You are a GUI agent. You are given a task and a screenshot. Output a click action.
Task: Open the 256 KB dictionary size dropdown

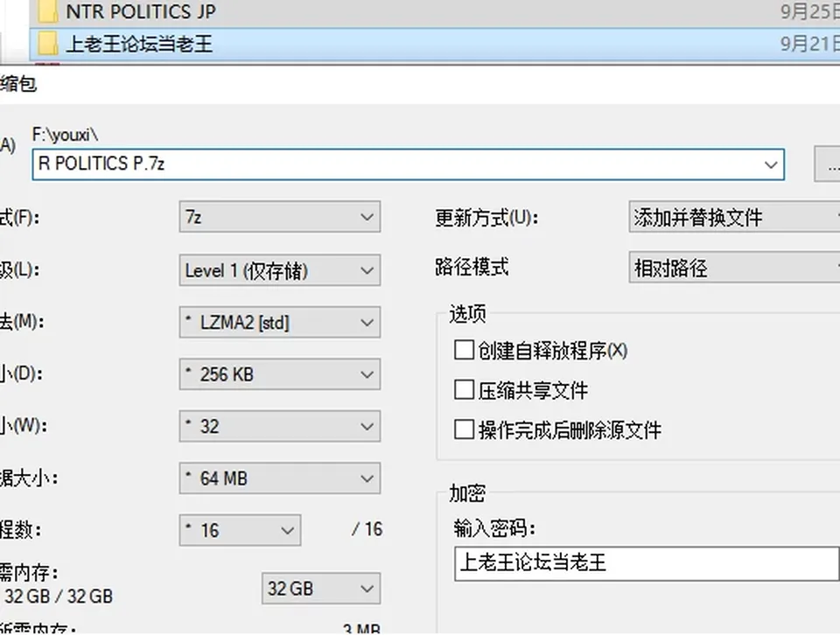pyautogui.click(x=280, y=374)
